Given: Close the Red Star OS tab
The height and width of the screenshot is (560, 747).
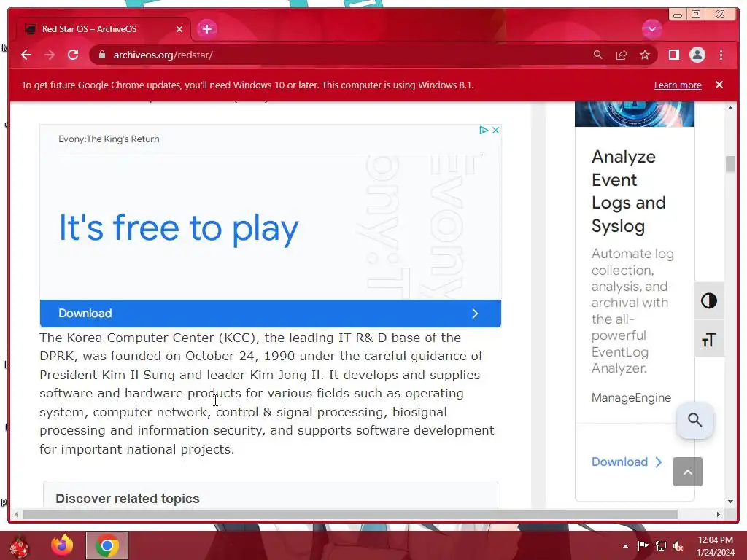Looking at the screenshot, I should (179, 29).
